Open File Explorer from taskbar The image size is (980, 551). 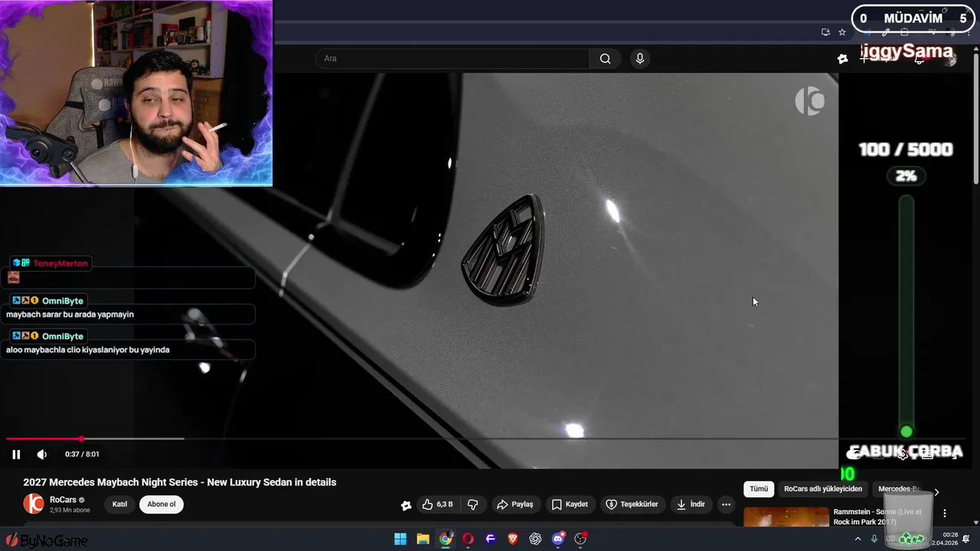[x=423, y=539]
